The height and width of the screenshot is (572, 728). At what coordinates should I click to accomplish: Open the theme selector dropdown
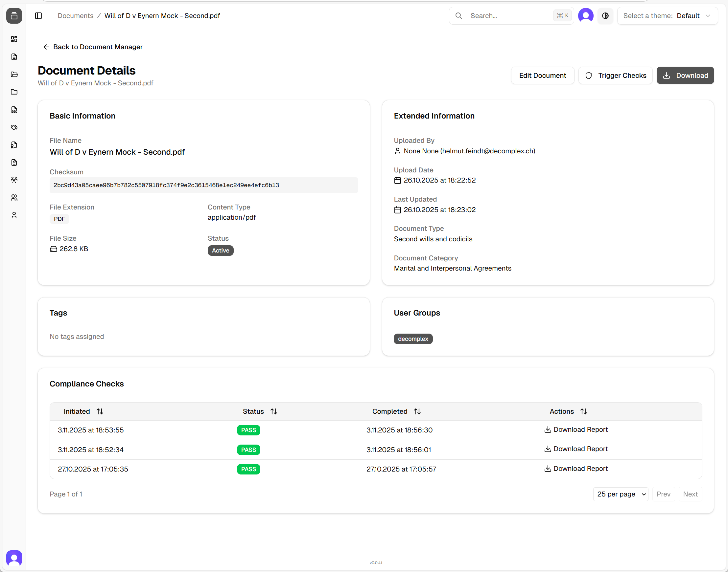[667, 16]
